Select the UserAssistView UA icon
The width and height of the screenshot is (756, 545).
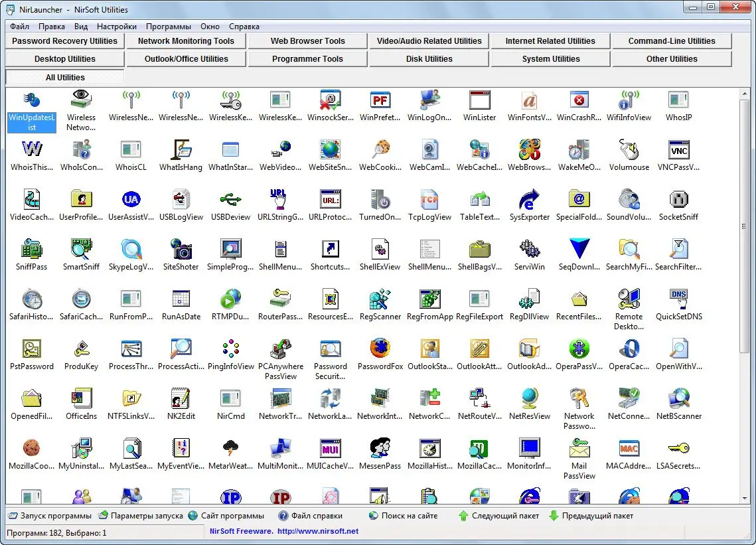click(x=131, y=199)
